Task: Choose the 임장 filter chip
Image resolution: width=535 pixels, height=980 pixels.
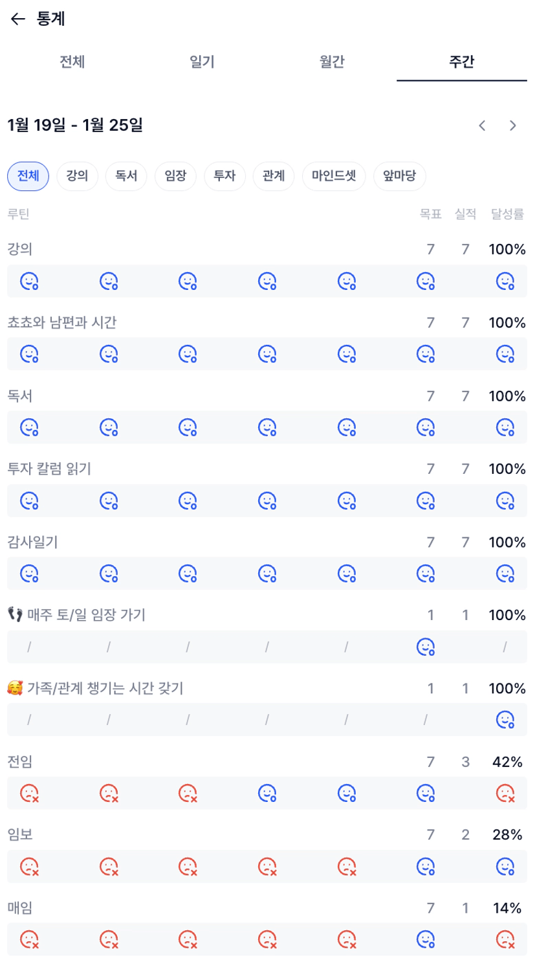Action: [x=175, y=176]
